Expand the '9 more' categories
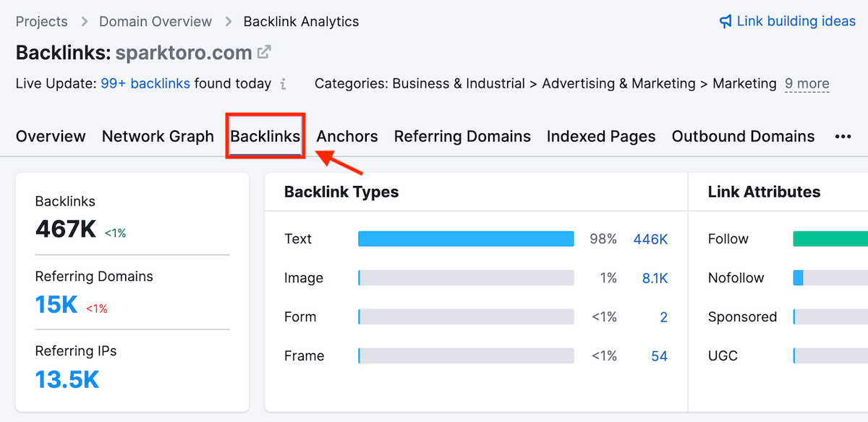This screenshot has height=422, width=868. pos(807,84)
